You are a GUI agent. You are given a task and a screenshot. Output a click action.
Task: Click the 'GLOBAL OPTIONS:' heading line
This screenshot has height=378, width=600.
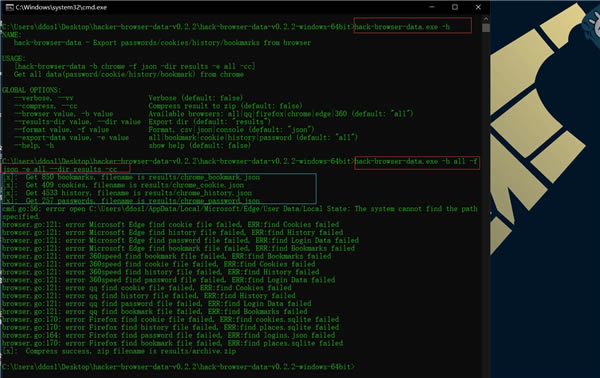[x=31, y=90]
